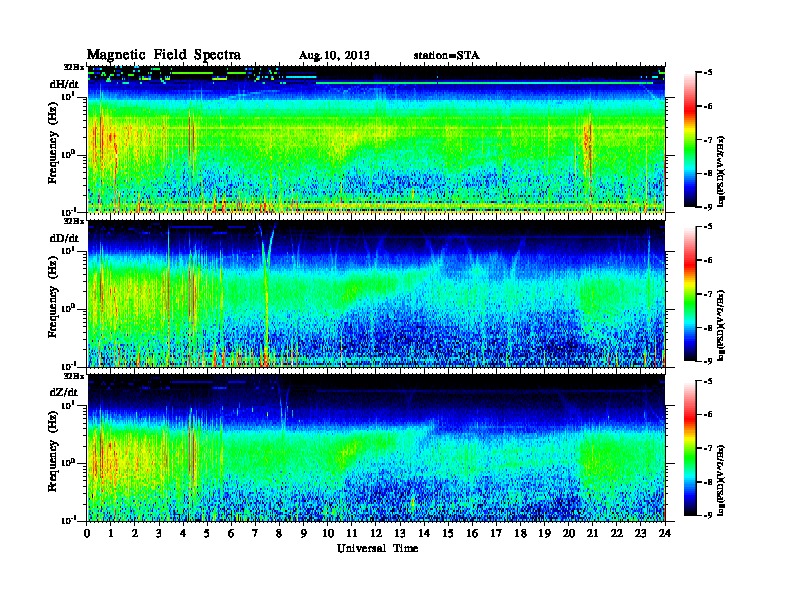792x612 pixels.
Task: Click the "2" tick on Universal Time axis
Action: [x=135, y=533]
